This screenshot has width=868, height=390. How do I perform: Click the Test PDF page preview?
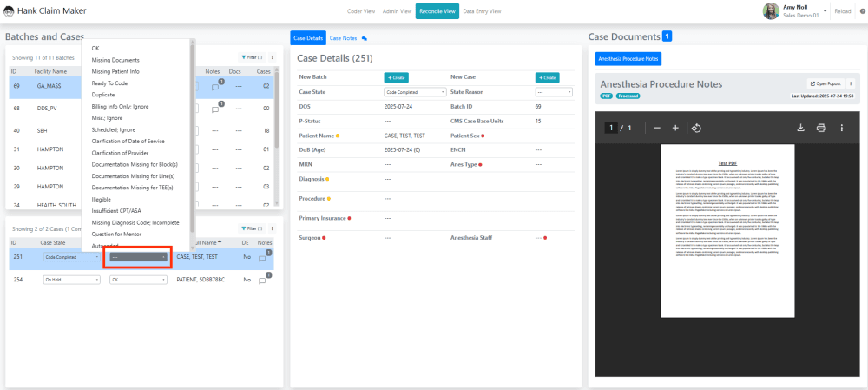(727, 231)
